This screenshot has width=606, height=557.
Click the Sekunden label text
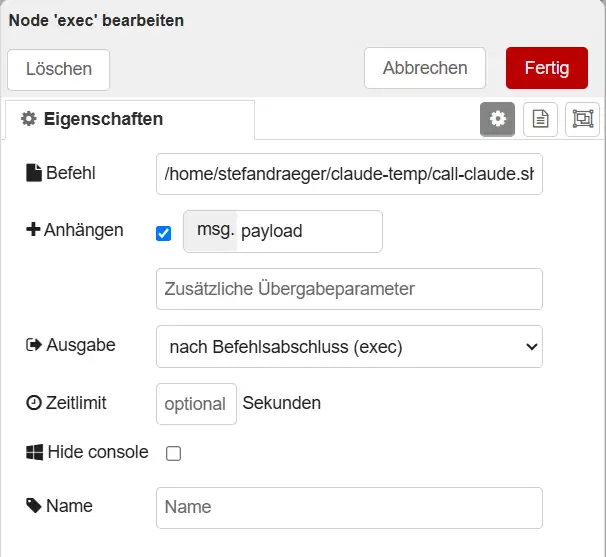[x=282, y=403]
